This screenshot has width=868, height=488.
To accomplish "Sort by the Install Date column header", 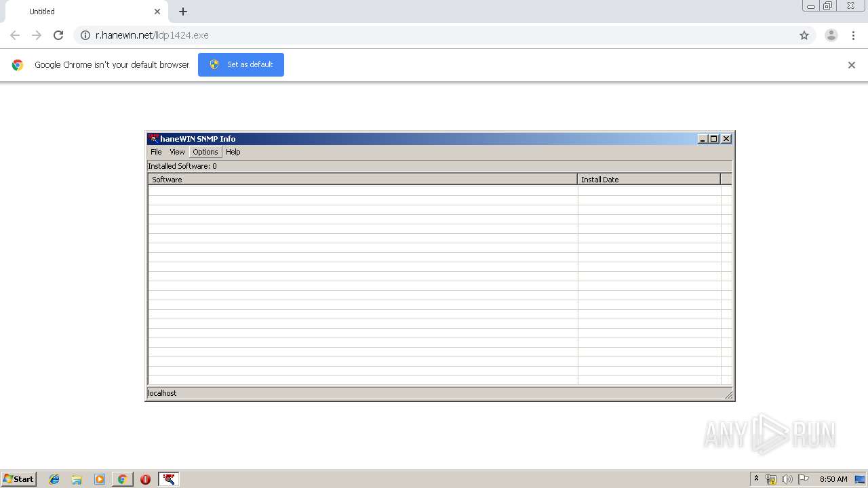I will [x=649, y=180].
